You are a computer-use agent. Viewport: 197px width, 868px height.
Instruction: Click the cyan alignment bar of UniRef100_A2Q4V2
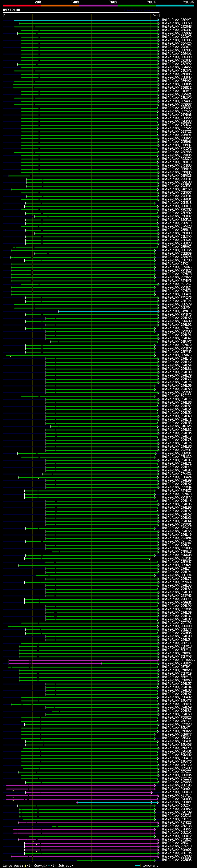coord(86,20)
